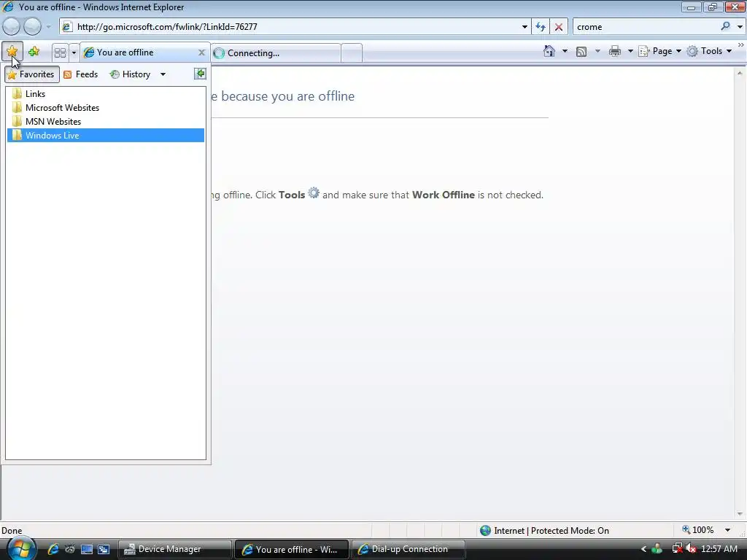
Task: Click the second Quick Launch icon
Action: coord(69,549)
